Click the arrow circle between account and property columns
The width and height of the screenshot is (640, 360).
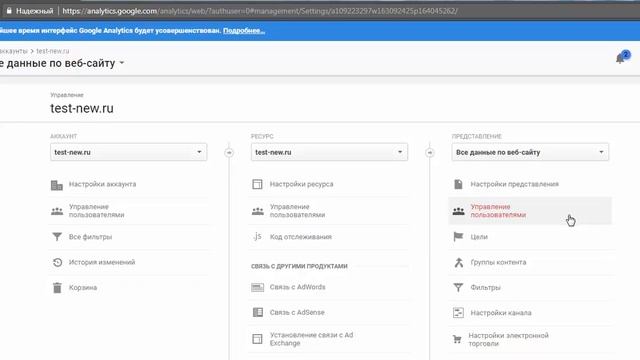coord(229,152)
